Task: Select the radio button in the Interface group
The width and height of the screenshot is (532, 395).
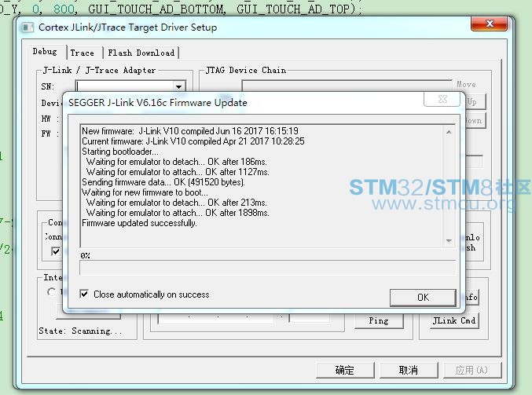Action: (52, 291)
